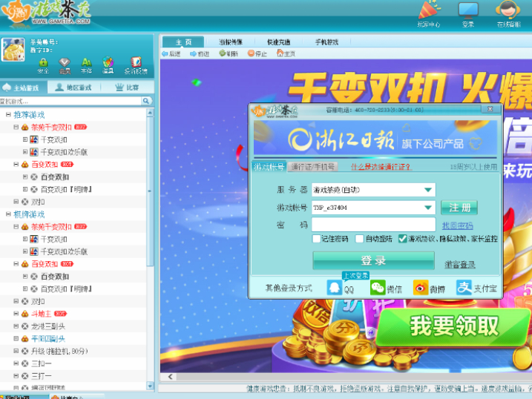Image resolution: width=532 pixels, height=399 pixels.
Task: Click the green 登录 login button
Action: click(373, 260)
